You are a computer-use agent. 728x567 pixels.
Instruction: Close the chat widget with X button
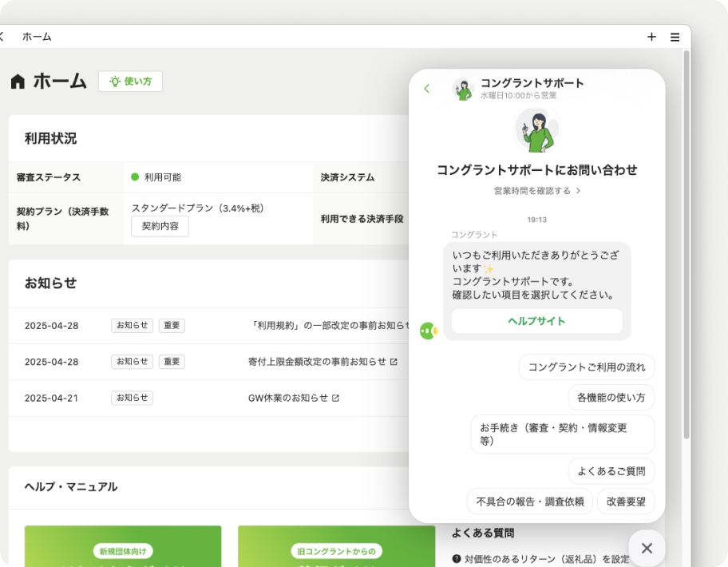[647, 549]
